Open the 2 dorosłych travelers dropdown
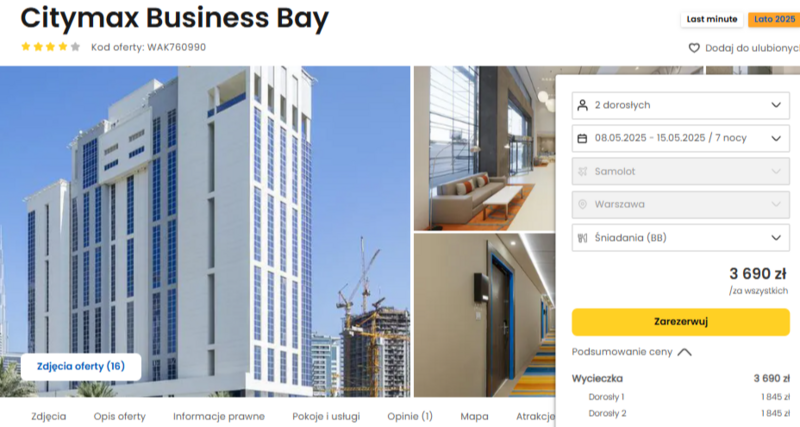800x427 pixels. click(x=681, y=105)
